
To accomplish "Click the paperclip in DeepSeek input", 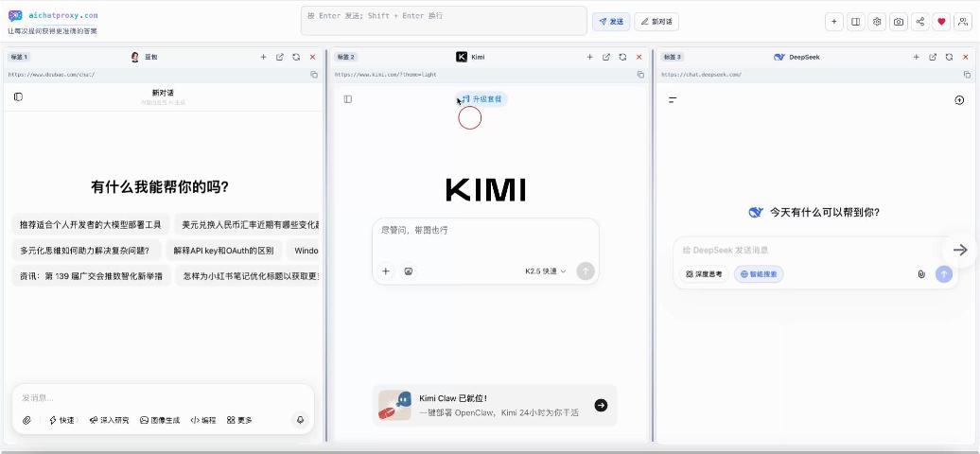I will click(x=921, y=274).
